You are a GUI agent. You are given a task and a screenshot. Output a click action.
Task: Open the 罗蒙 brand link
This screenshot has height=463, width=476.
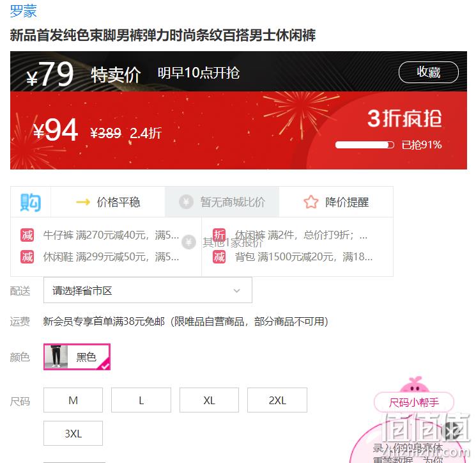(x=24, y=11)
